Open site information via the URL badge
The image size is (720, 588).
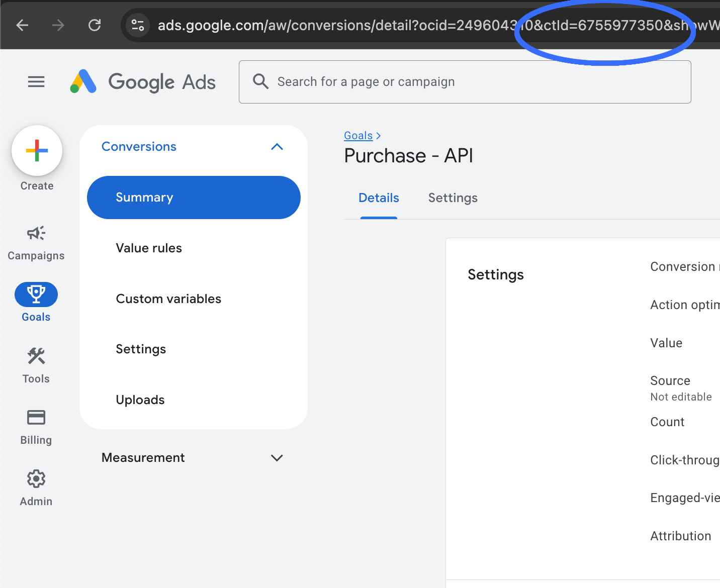137,25
